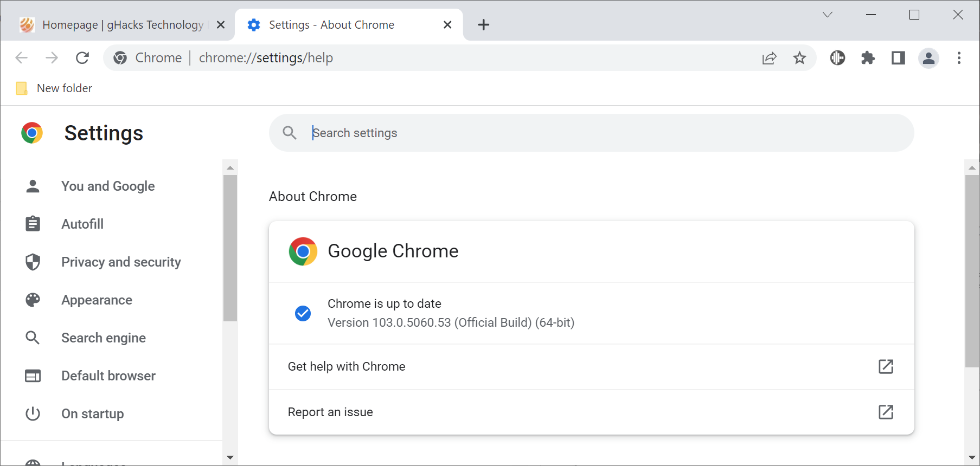Minimize the Chrome window
Viewport: 980px width, 466px height.
pos(871,15)
